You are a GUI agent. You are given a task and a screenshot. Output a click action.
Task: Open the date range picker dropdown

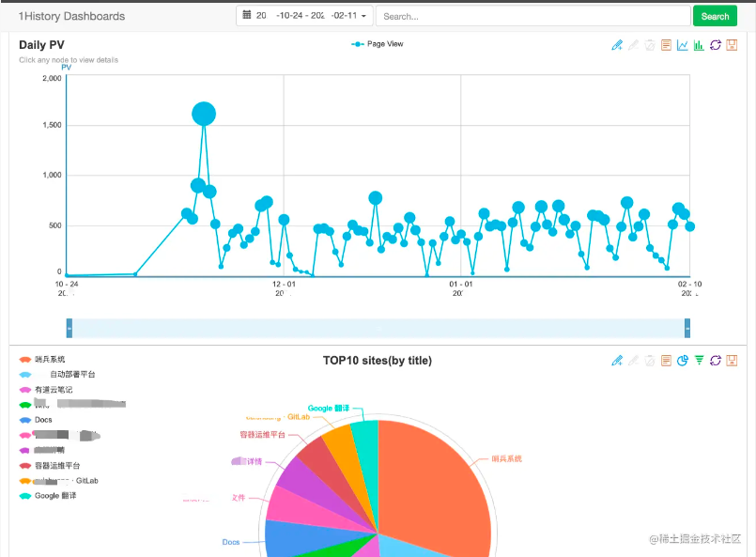(304, 16)
